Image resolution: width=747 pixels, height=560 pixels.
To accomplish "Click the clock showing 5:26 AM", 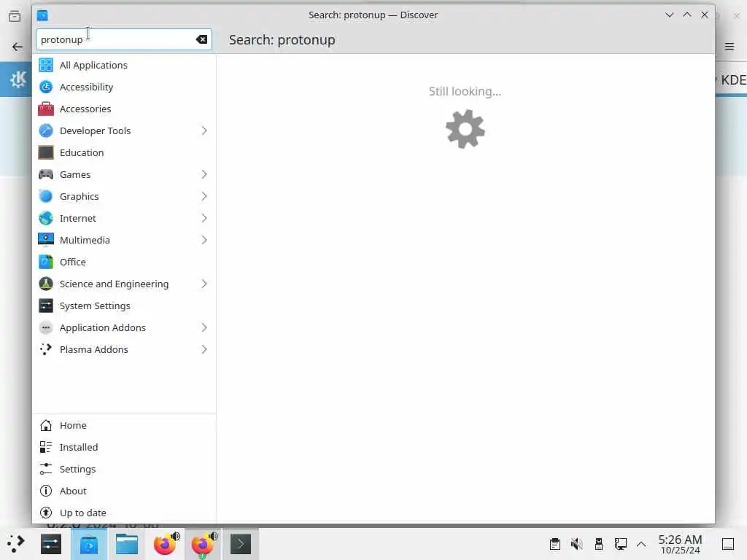I will [680, 544].
